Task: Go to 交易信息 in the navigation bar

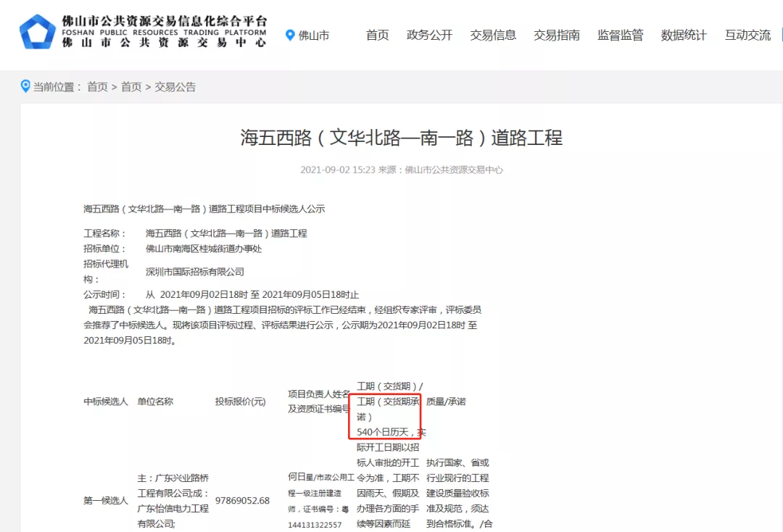Action: pos(493,35)
